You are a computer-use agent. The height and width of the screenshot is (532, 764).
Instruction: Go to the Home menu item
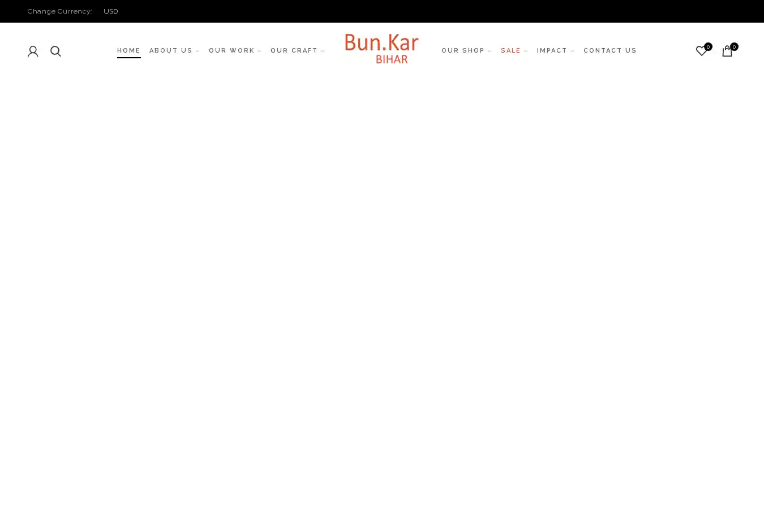point(128,51)
